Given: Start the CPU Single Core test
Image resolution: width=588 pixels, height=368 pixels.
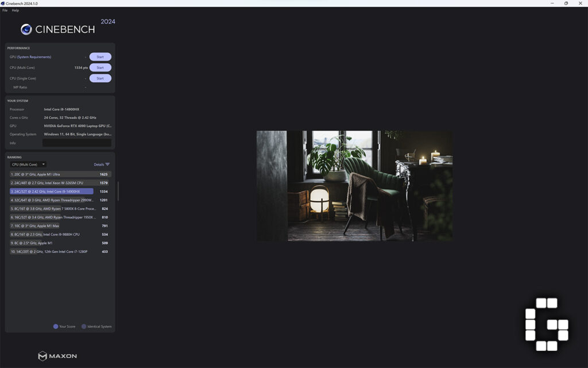Looking at the screenshot, I should point(100,78).
